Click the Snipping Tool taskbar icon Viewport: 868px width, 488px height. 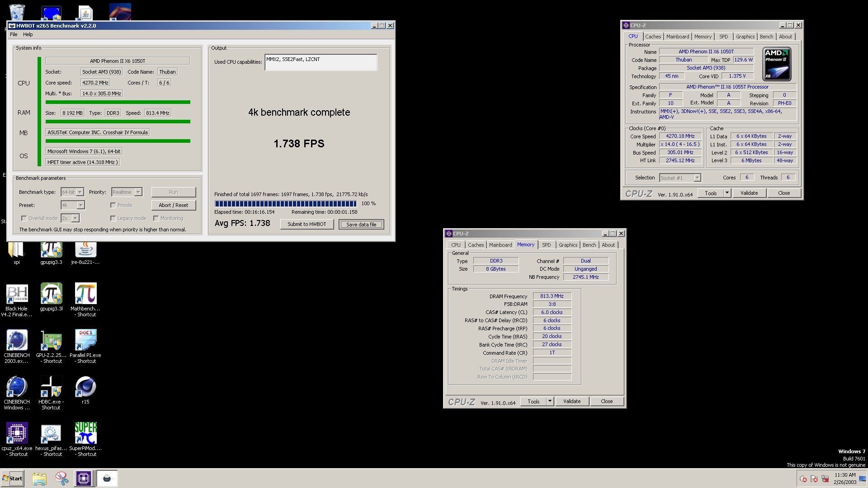click(61, 479)
